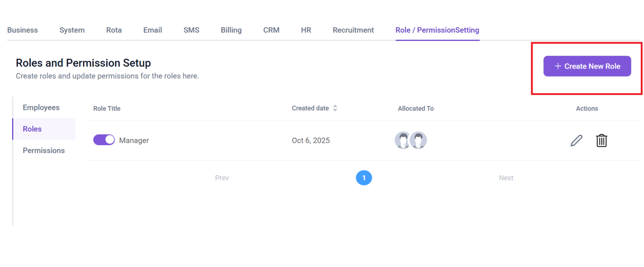Toggle the Manager role switch off
This screenshot has width=644, height=267.
(x=104, y=140)
